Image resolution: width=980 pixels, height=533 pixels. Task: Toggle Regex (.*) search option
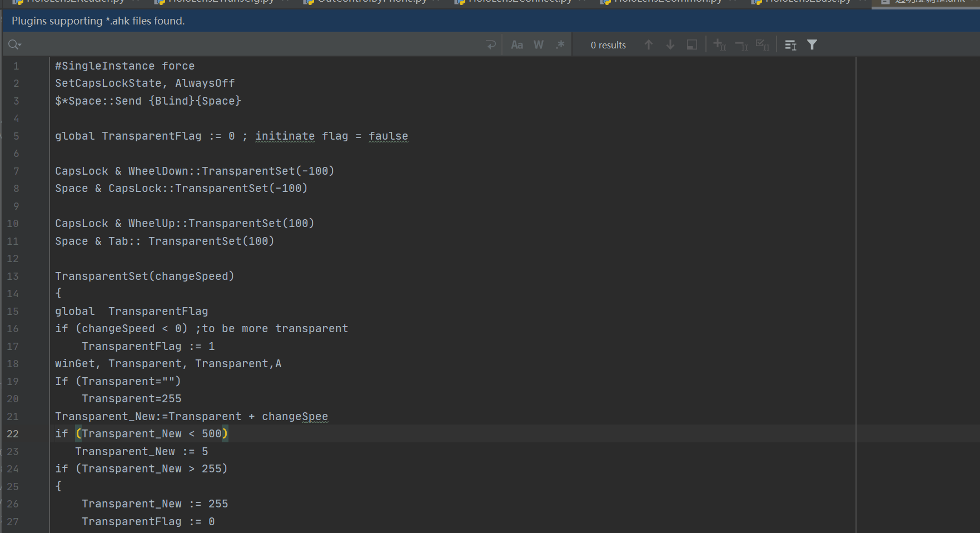click(560, 45)
